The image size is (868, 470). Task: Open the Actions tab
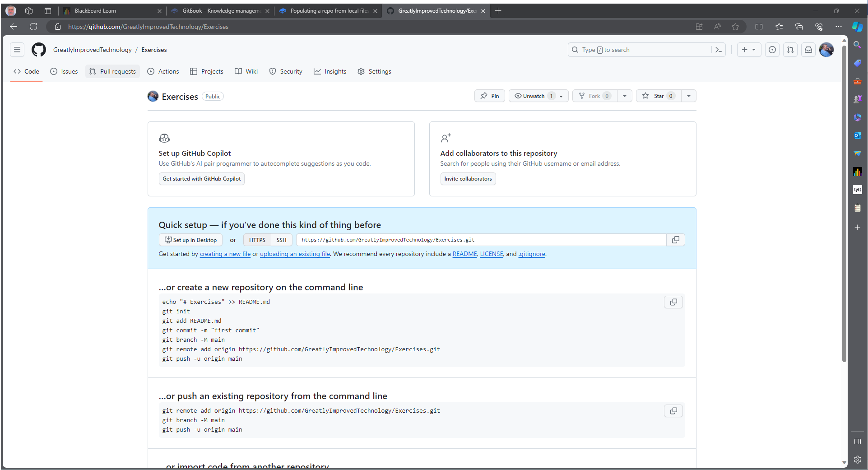(x=163, y=71)
